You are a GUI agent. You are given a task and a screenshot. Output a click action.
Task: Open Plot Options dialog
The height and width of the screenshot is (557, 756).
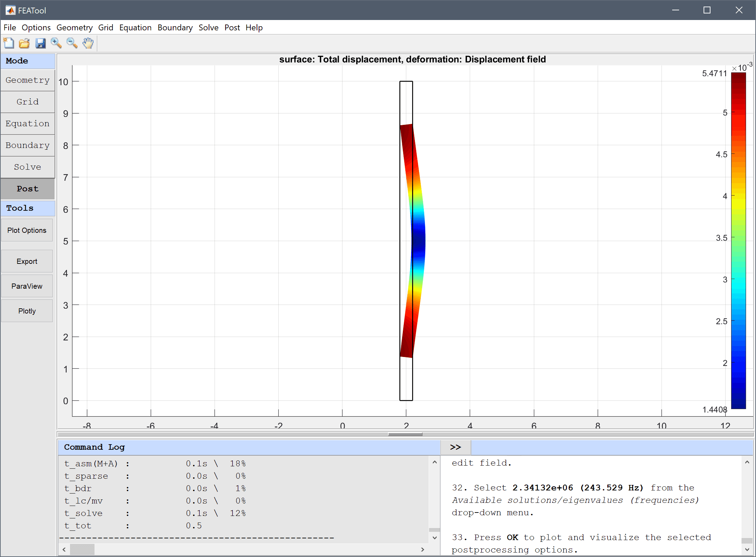point(27,230)
